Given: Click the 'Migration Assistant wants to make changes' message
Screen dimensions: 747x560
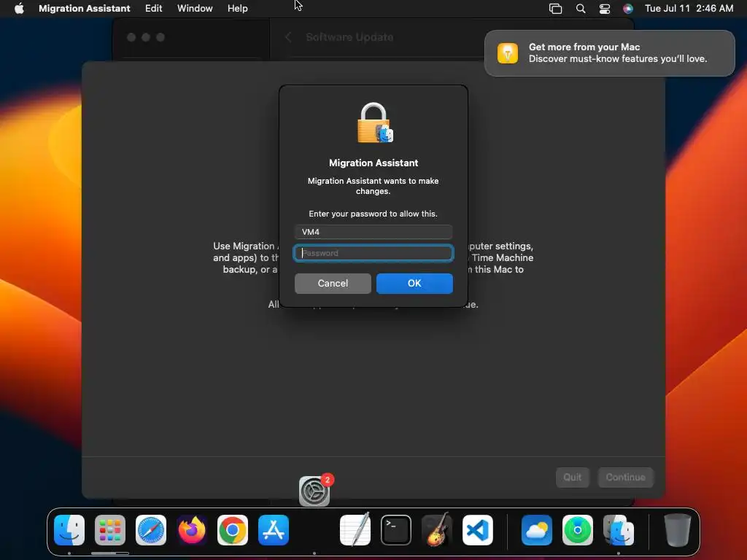Looking at the screenshot, I should point(373,186).
